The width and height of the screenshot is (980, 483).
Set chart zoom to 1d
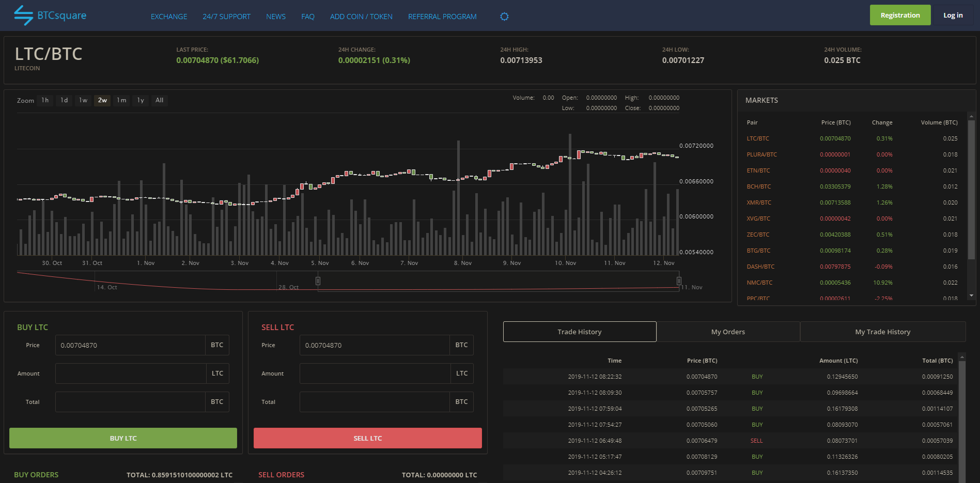pos(64,100)
